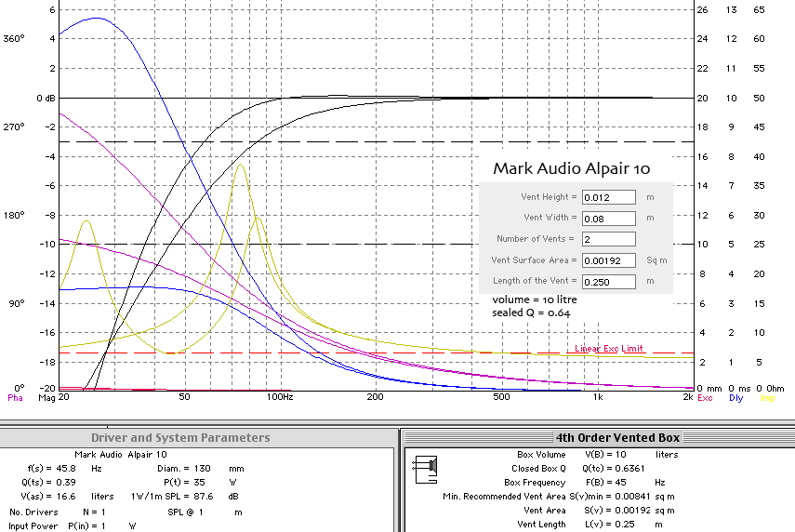Click the Number of Vents field

(x=608, y=239)
